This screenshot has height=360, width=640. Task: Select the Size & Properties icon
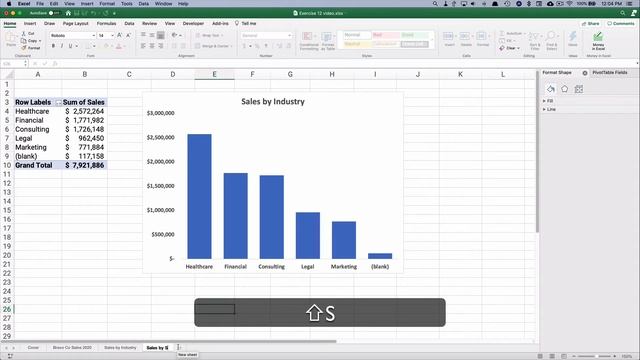pos(579,89)
